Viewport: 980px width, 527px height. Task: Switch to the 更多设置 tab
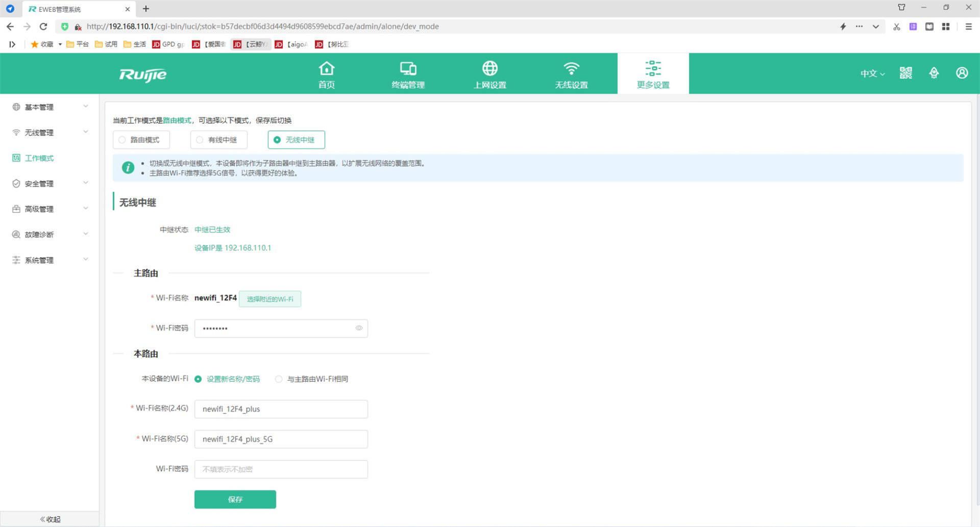point(653,74)
